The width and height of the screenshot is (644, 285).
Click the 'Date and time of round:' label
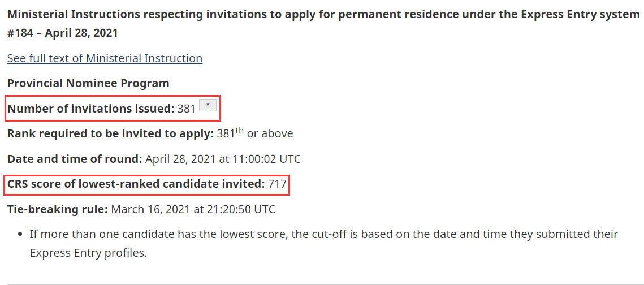pos(75,159)
